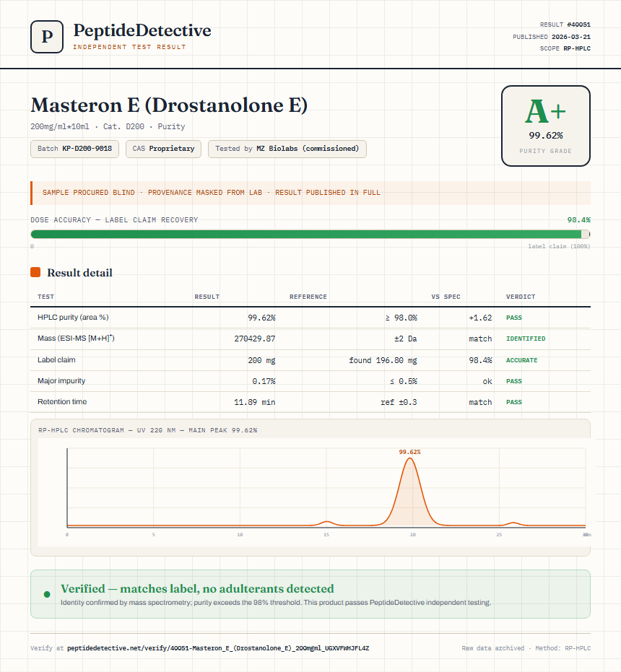Viewport: 621px width, 672px height.
Task: Click the TEST column header
Action: (46, 297)
